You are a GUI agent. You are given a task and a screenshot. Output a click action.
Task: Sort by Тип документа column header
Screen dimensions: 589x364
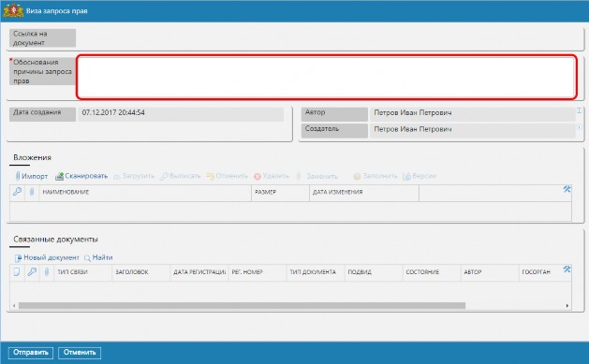[316, 272]
